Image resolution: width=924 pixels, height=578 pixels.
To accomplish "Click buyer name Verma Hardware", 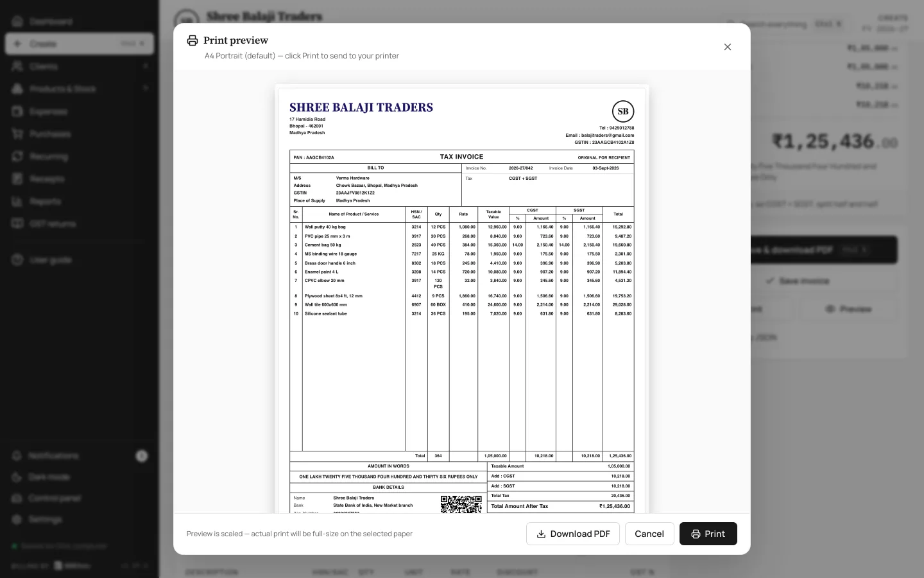I will click(352, 178).
